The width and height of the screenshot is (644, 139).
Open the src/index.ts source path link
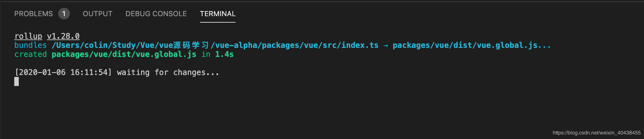tap(215, 45)
